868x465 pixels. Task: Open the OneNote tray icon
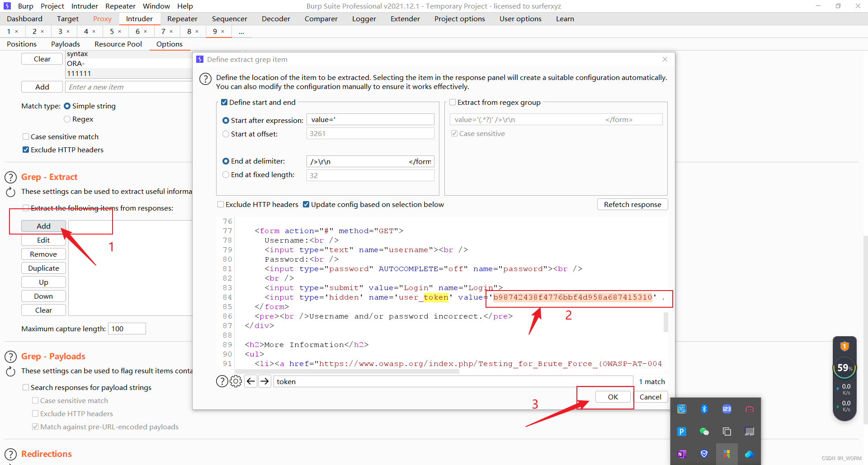coord(682,454)
